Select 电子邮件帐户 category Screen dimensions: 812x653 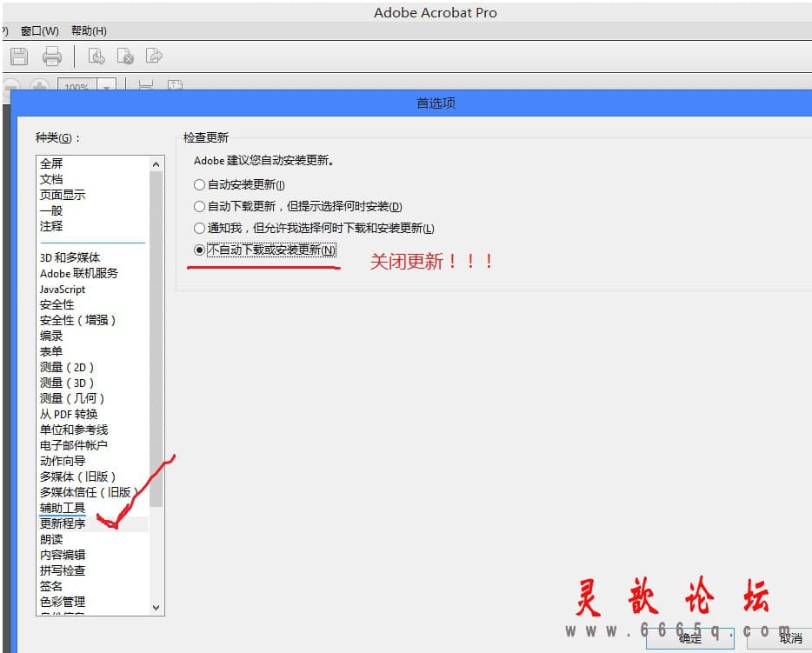[x=74, y=445]
